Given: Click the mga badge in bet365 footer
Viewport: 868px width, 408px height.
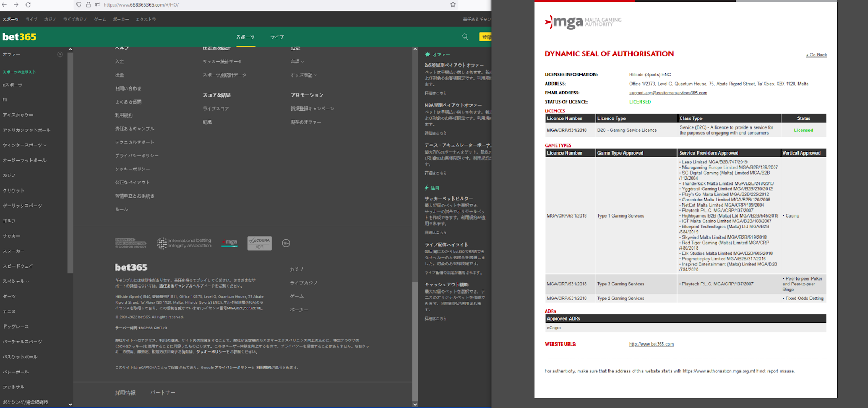Looking at the screenshot, I should click(x=229, y=243).
